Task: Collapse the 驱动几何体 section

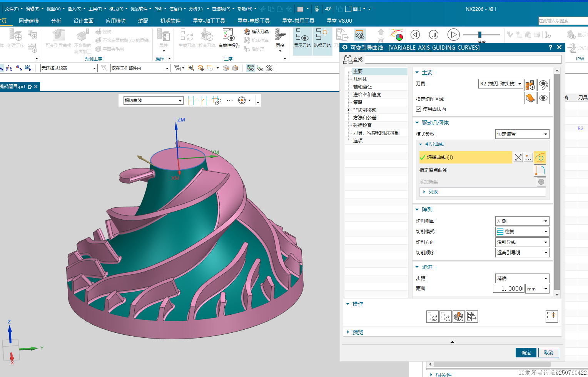Action: point(417,123)
